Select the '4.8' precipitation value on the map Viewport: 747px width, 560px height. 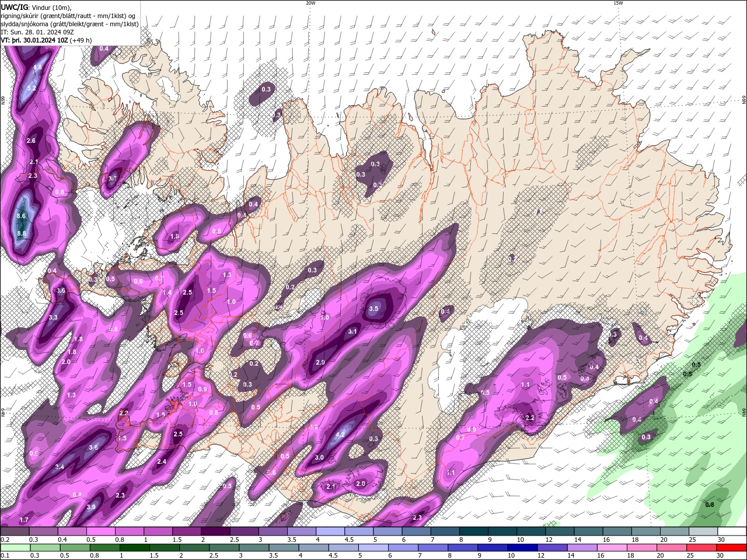click(x=37, y=68)
